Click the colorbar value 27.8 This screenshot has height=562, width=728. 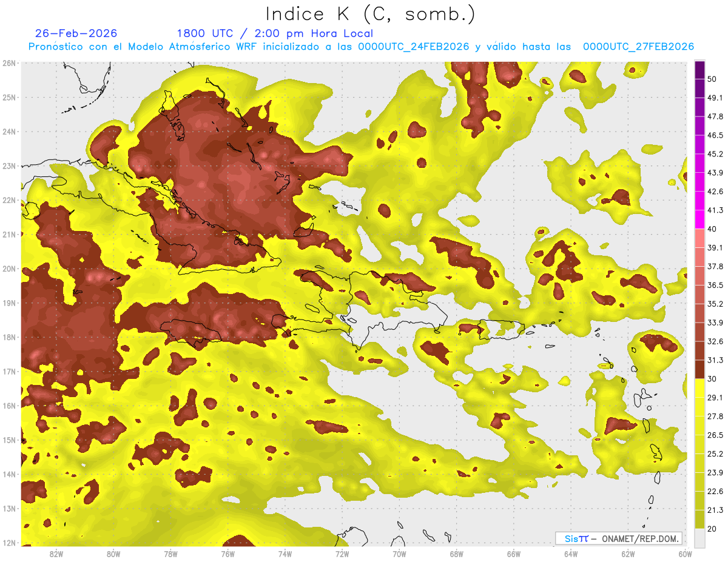[x=715, y=416]
